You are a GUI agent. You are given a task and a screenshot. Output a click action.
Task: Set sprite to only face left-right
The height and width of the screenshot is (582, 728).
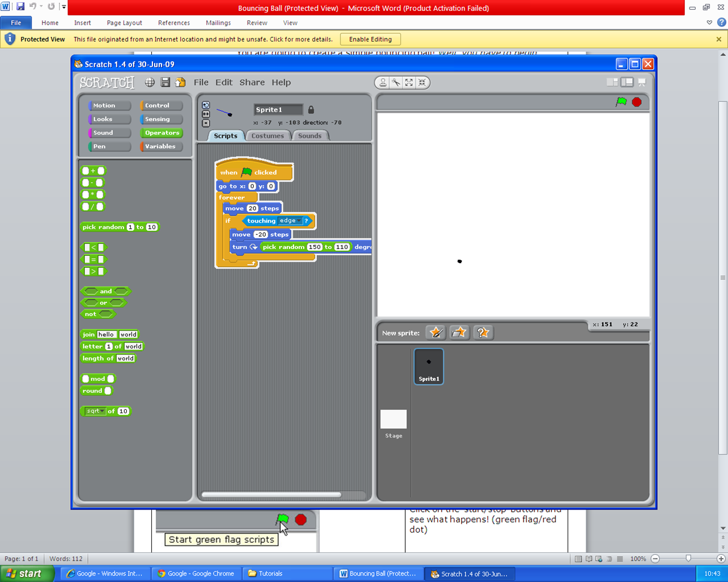coord(206,114)
